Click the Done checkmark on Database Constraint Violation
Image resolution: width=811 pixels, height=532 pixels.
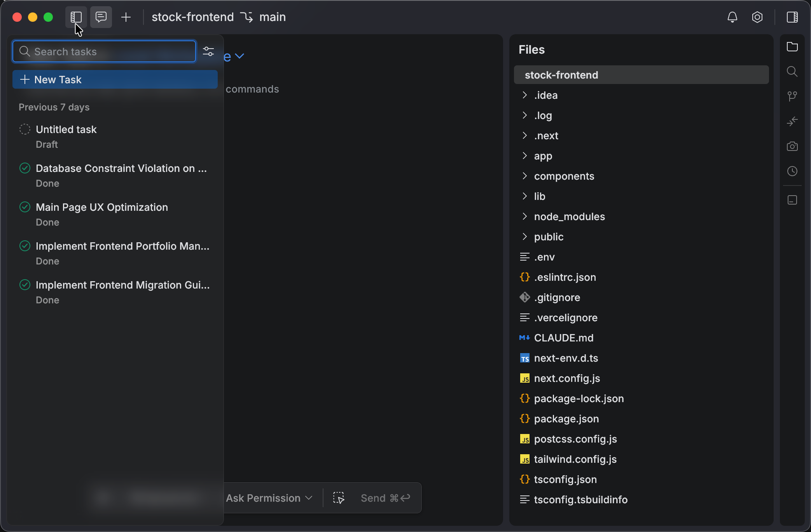24,168
